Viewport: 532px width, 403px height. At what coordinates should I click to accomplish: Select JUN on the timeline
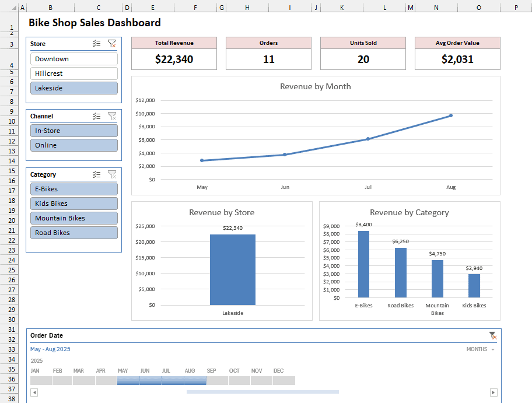coord(150,380)
